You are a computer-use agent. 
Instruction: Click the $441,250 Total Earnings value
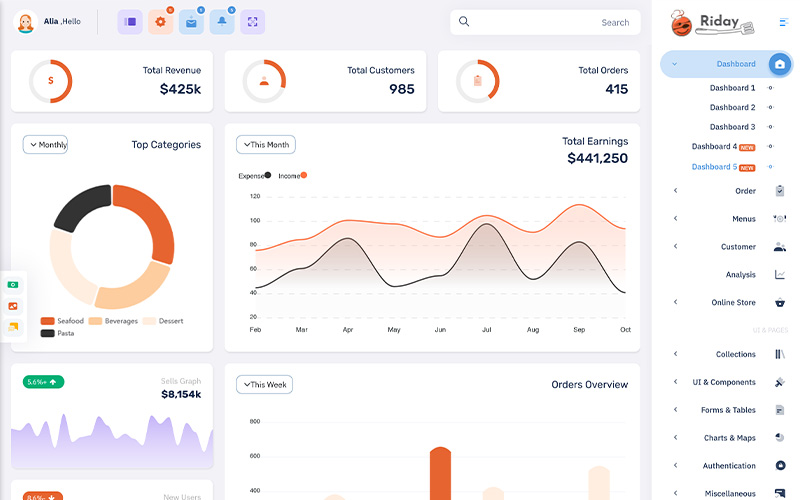click(597, 158)
